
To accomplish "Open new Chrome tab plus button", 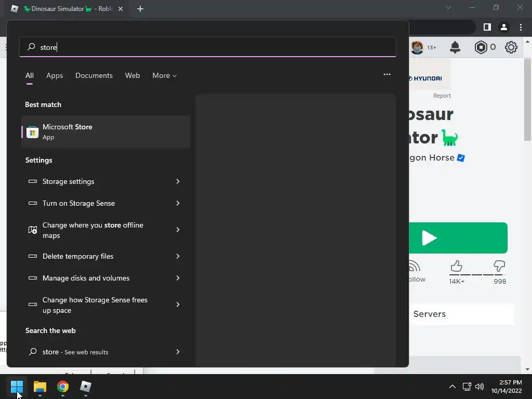I will pyautogui.click(x=140, y=9).
